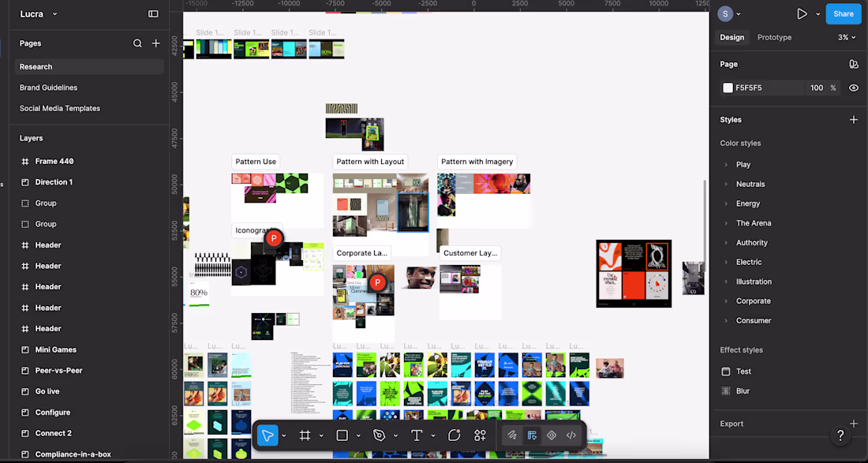Edit the F5F5F5 page color hex field

[764, 88]
